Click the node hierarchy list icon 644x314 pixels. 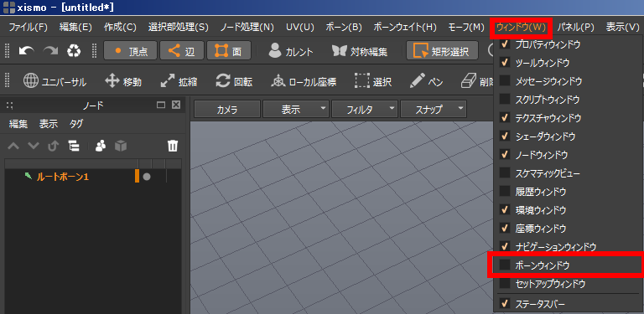(75, 146)
